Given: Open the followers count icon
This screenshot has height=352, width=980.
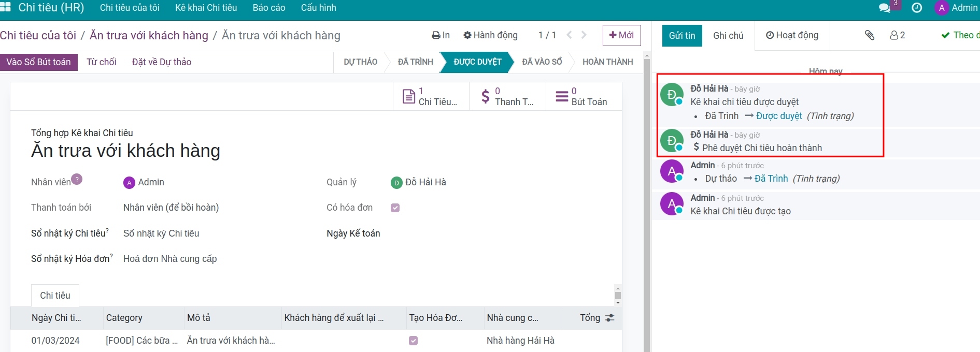Looking at the screenshot, I should click(x=898, y=35).
